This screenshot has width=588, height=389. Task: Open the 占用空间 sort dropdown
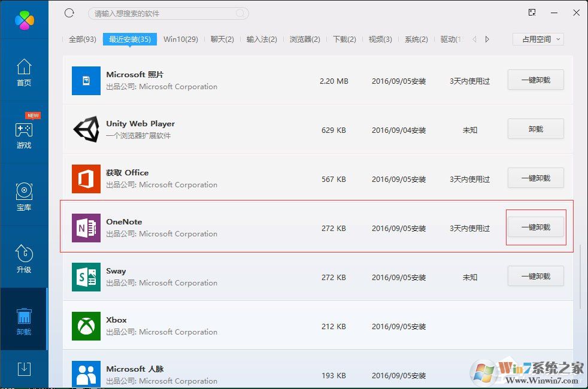click(x=537, y=38)
